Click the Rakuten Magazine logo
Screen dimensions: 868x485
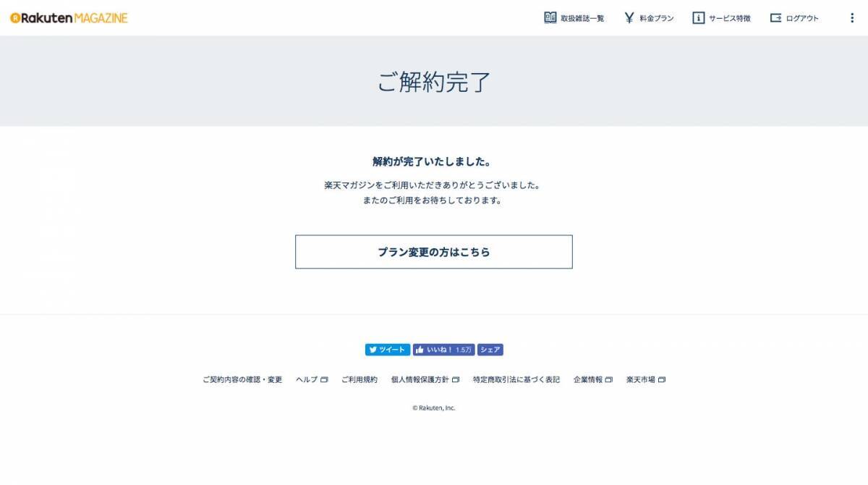69,18
